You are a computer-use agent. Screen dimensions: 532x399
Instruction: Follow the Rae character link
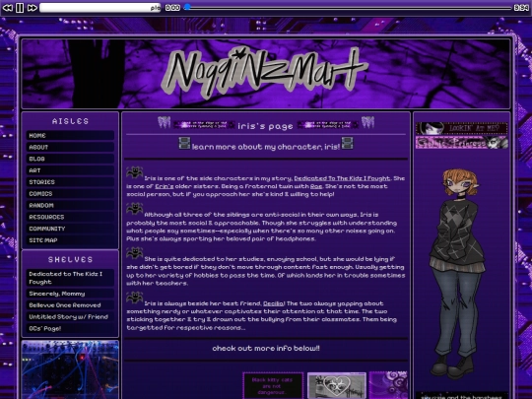click(316, 186)
